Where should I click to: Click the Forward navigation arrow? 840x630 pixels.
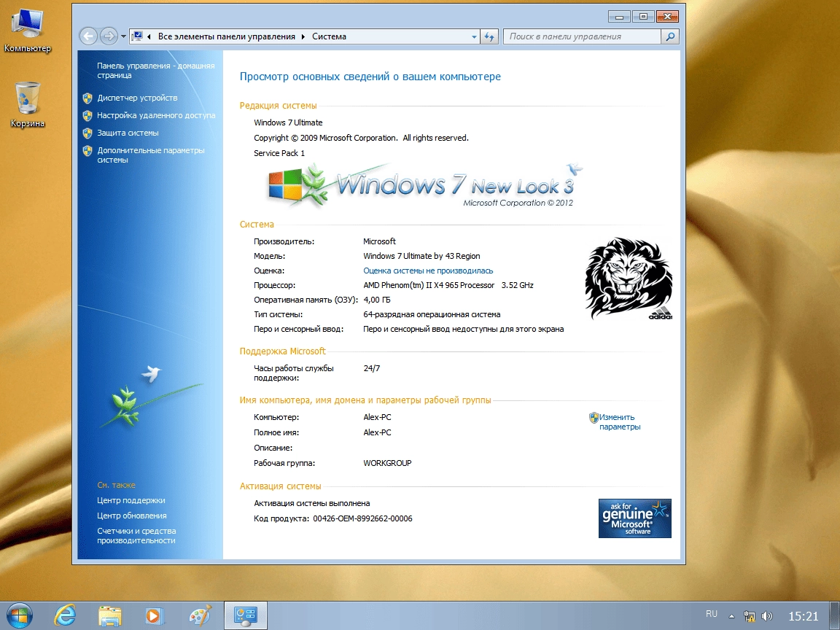pyautogui.click(x=109, y=36)
